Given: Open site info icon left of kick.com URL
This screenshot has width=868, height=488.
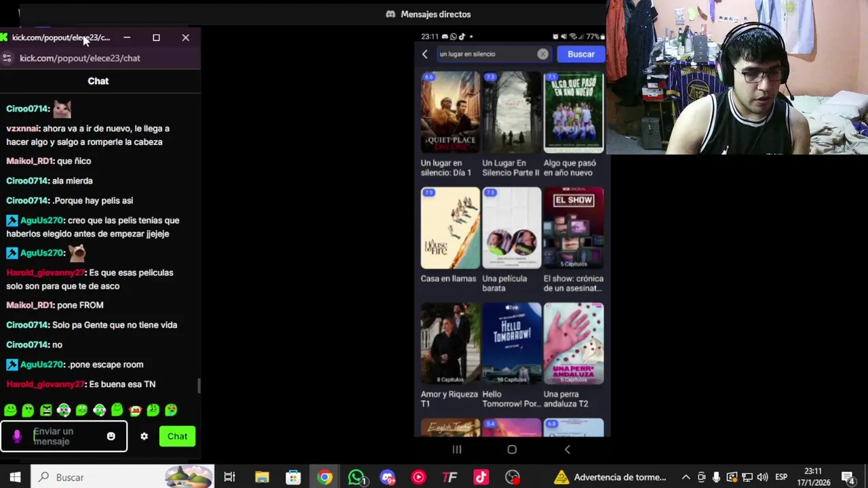Looking at the screenshot, I should tap(7, 58).
